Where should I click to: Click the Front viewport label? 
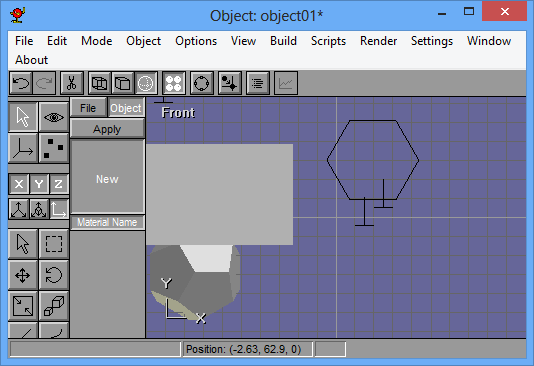(178, 113)
